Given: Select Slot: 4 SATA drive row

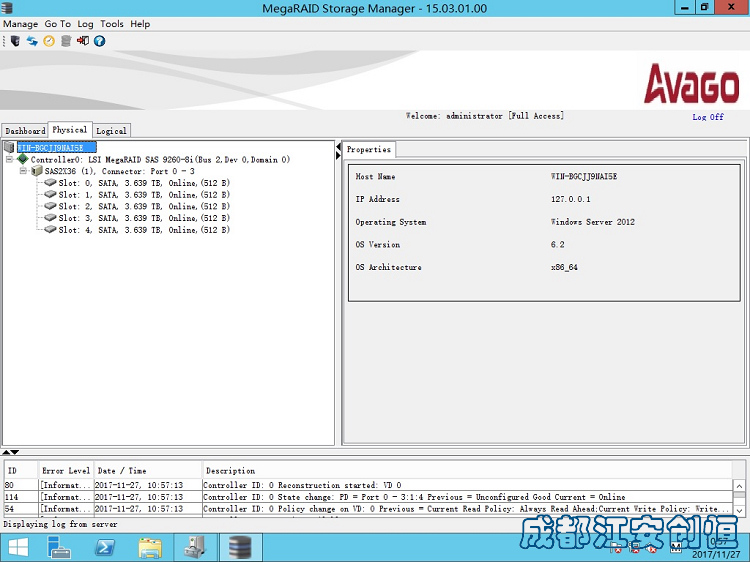Looking at the screenshot, I should click(x=144, y=230).
